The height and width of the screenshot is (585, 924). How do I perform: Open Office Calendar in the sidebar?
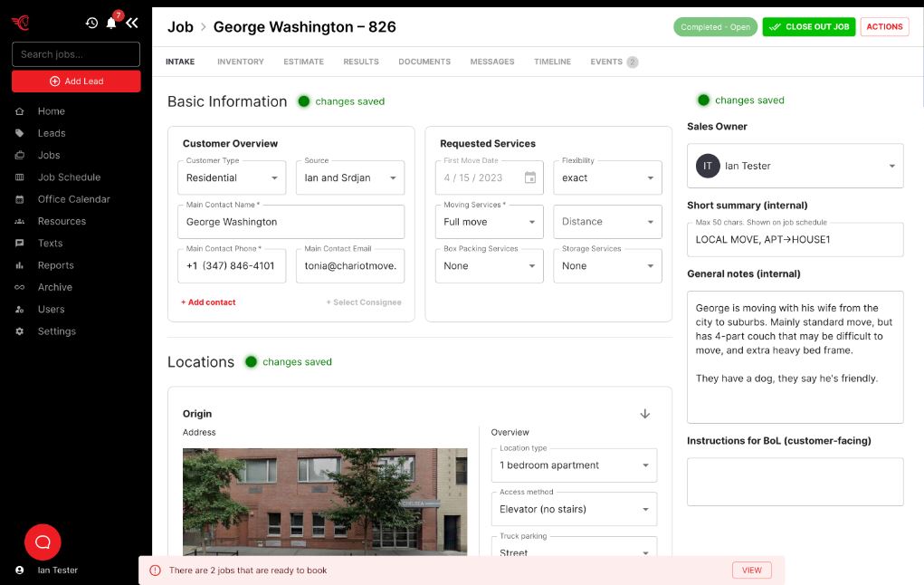[x=73, y=199]
